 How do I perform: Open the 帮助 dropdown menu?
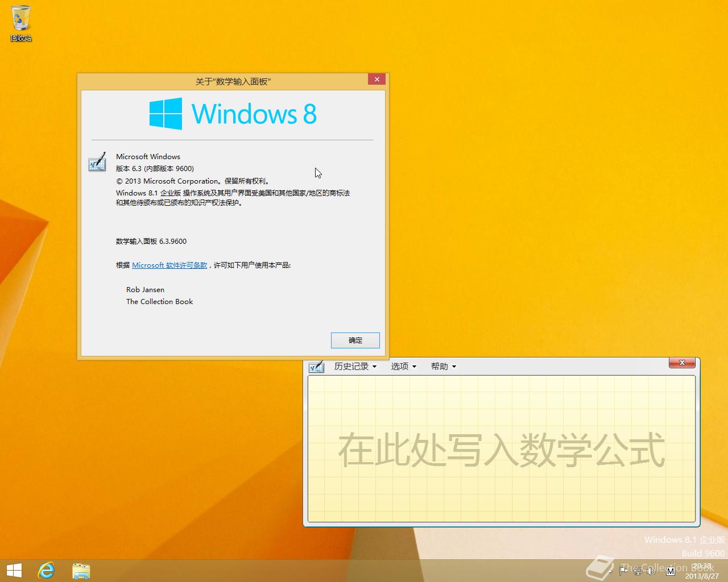click(x=444, y=367)
